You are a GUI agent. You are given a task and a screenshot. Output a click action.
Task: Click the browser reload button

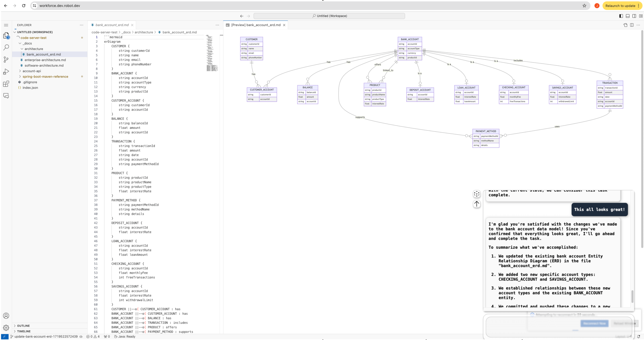pyautogui.click(x=24, y=6)
